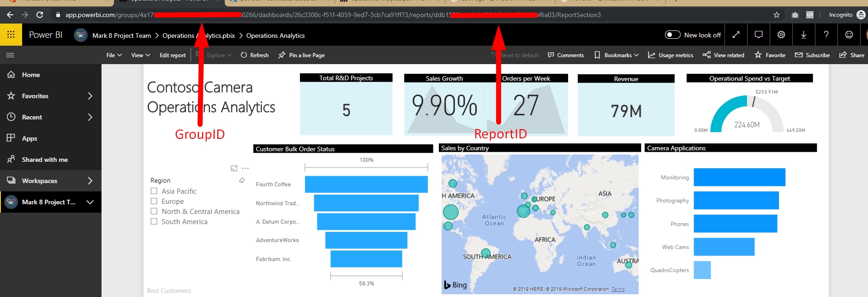Open the Explore dropdown
868x297 pixels.
[x=219, y=55]
